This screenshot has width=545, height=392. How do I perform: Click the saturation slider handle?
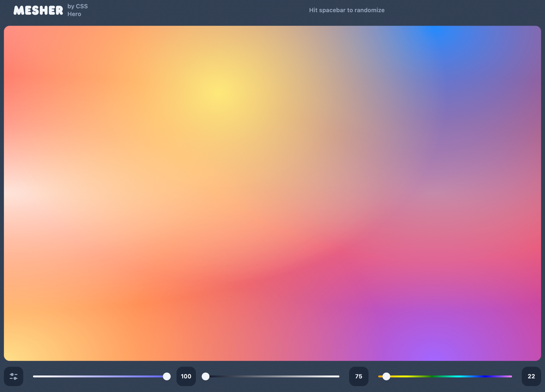(167, 376)
